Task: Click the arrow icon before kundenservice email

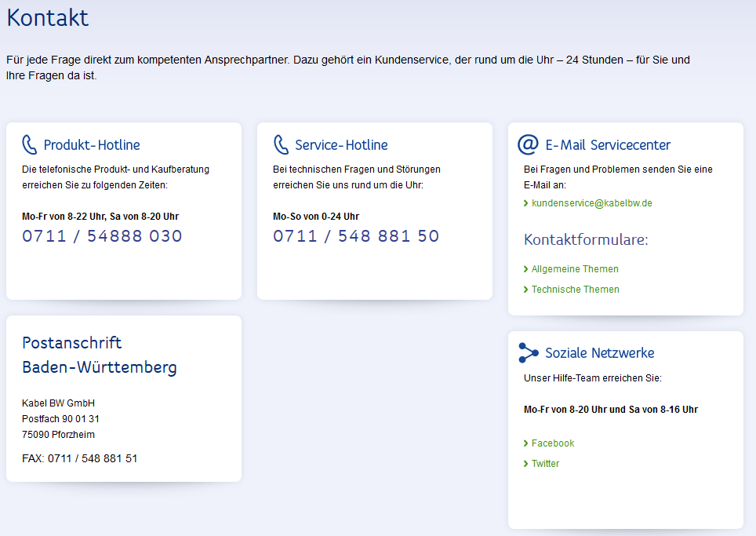Action: 525,203
